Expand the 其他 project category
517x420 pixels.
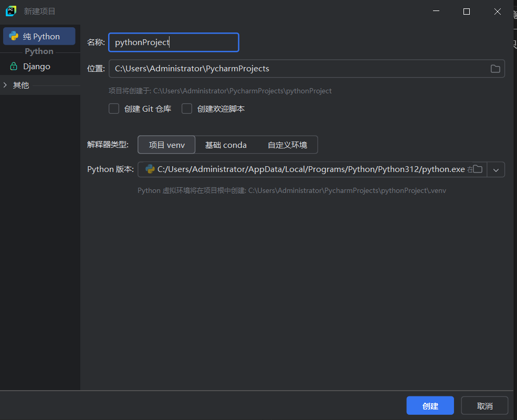click(5, 85)
